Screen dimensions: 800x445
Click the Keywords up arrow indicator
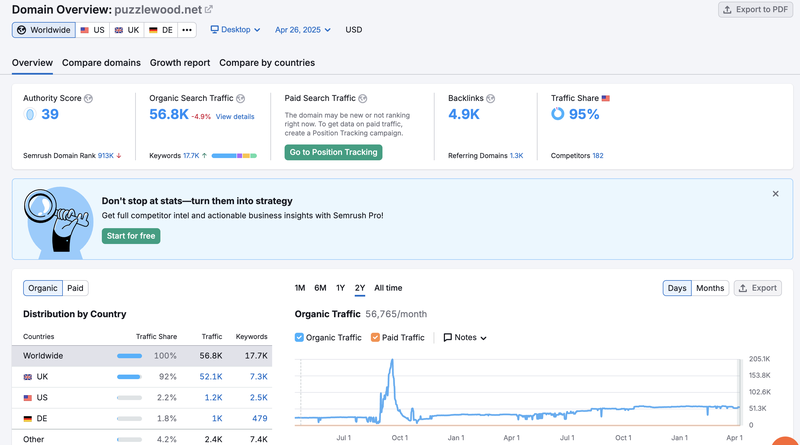[x=204, y=156]
